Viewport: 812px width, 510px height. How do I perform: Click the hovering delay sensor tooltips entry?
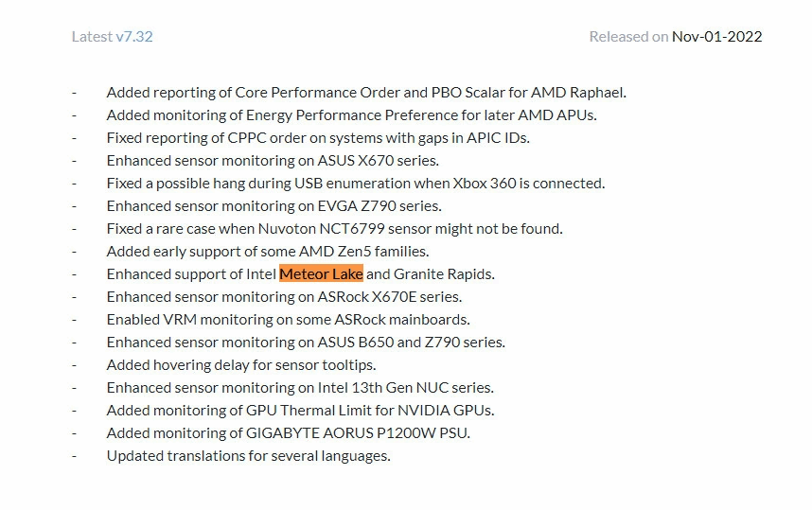(241, 365)
